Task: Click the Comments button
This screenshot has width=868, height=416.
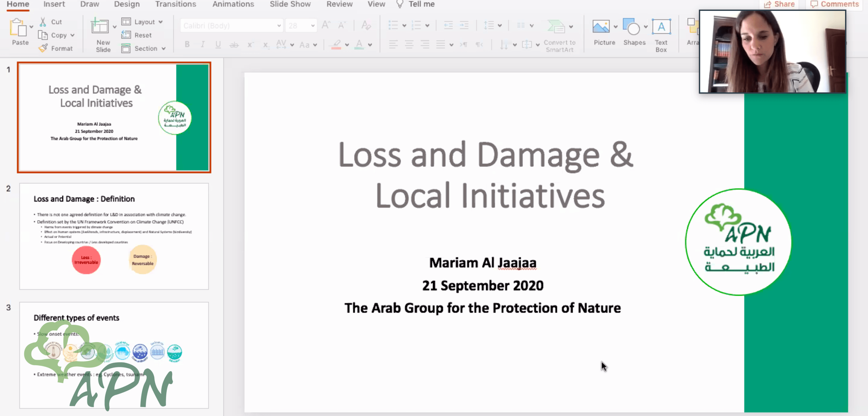Action: (834, 4)
